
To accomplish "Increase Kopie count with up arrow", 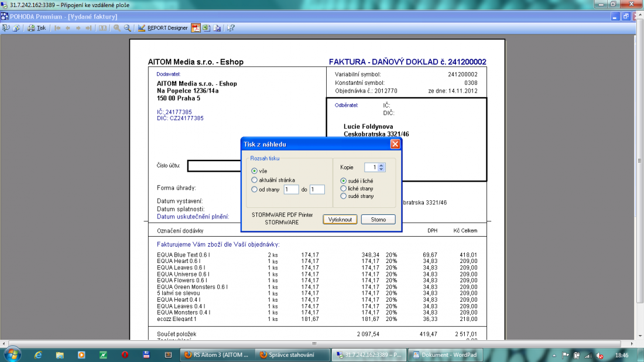I will [382, 165].
